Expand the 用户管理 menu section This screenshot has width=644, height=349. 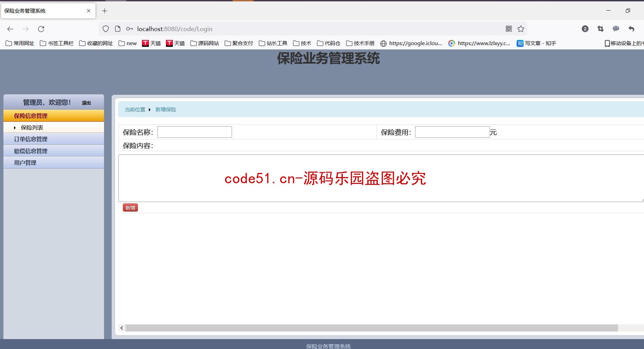click(x=54, y=163)
